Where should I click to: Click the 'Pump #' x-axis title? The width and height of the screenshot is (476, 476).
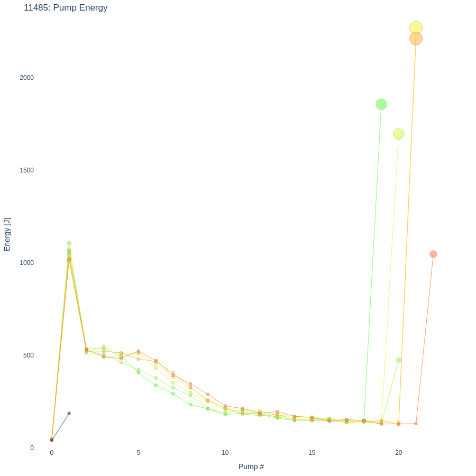251,466
